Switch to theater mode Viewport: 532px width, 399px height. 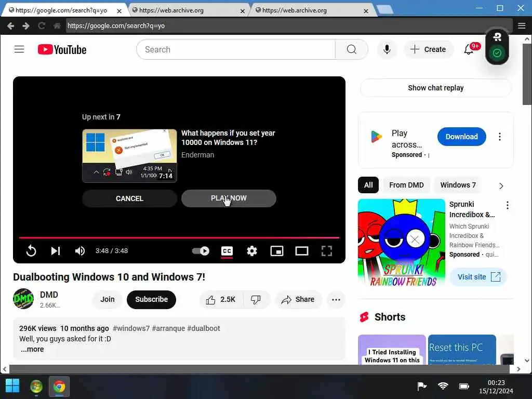[302, 251]
